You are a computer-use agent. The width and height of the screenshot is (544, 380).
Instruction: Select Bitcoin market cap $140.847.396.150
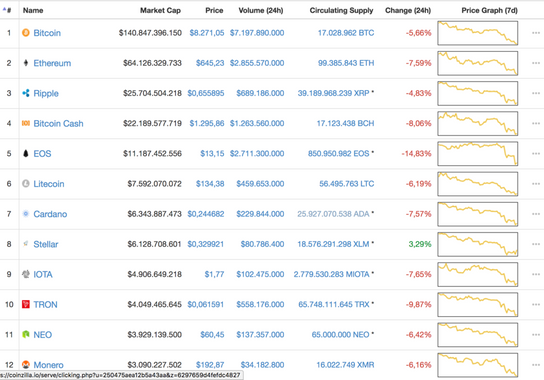point(150,33)
